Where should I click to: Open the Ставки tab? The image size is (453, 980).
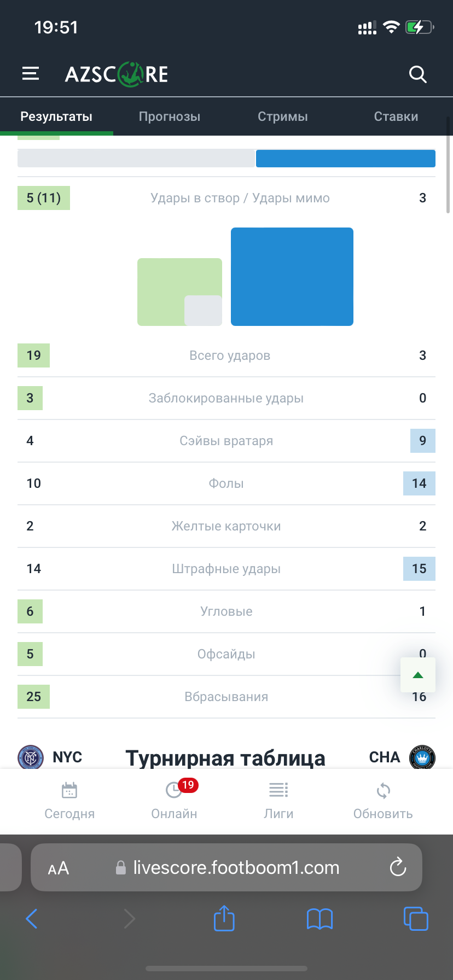point(396,116)
